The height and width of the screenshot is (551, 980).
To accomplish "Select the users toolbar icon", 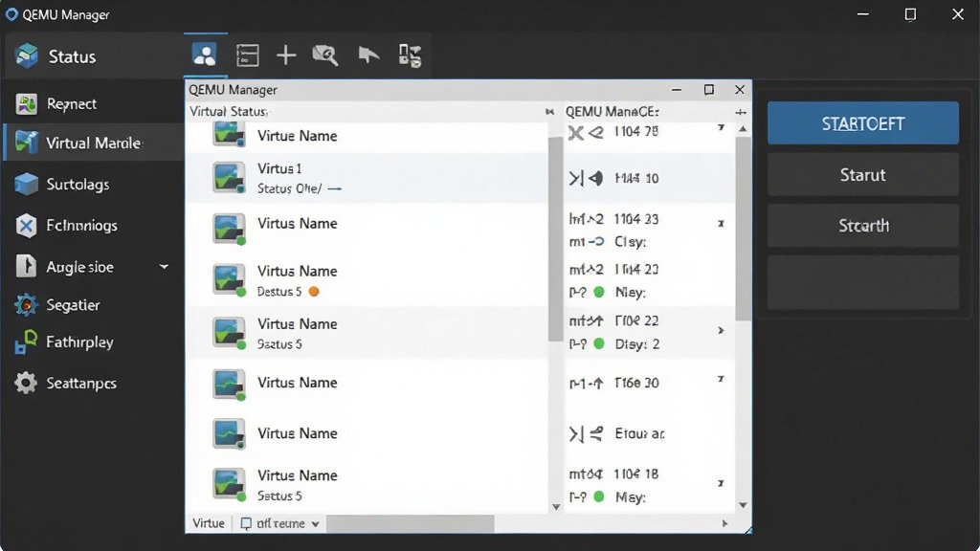I will click(205, 55).
